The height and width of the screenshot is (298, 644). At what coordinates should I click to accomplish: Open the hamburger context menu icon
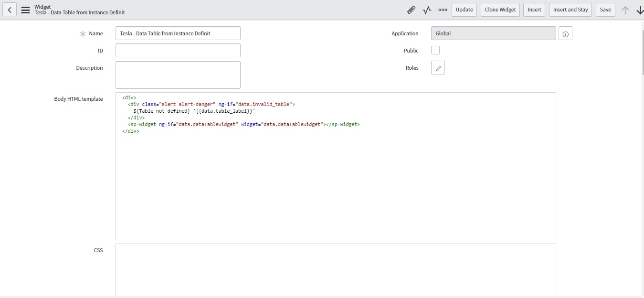coord(25,10)
